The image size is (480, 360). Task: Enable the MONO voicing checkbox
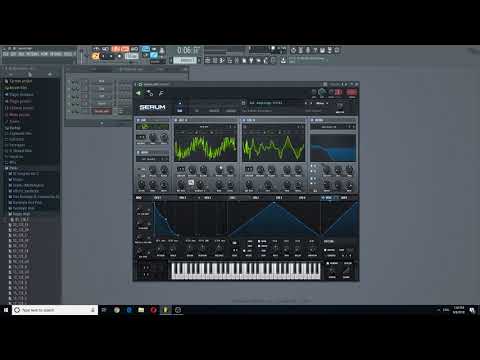[325, 250]
